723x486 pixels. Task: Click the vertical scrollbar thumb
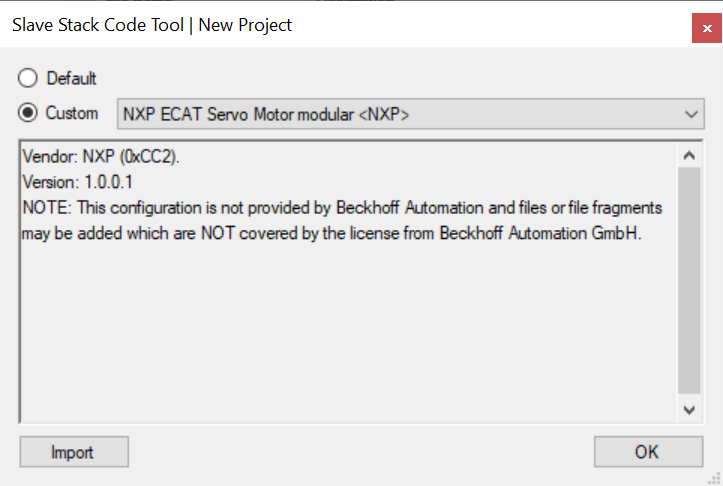click(x=689, y=280)
